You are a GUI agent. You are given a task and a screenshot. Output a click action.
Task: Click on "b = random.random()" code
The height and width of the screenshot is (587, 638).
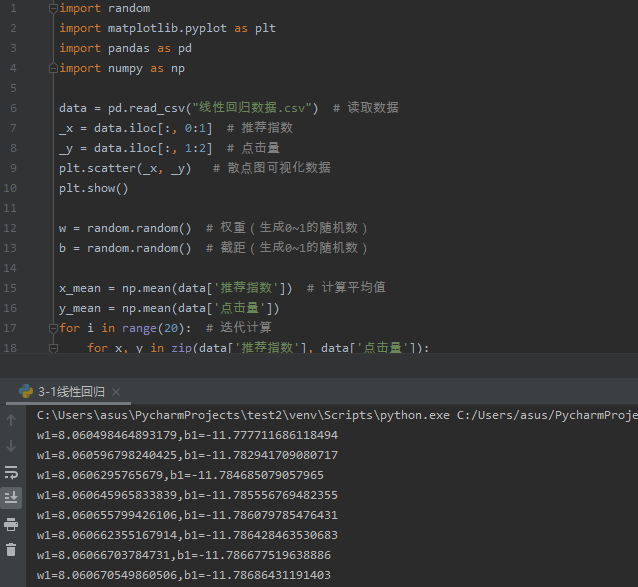pyautogui.click(x=125, y=248)
